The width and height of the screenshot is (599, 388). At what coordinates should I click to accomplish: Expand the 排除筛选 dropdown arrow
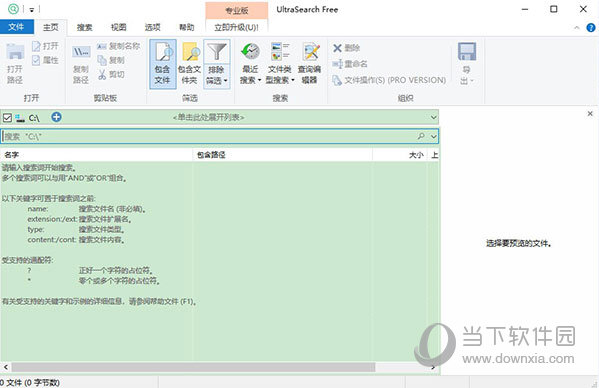pos(225,81)
